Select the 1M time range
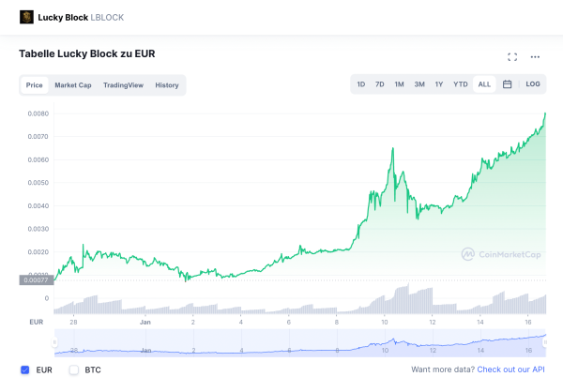 click(x=400, y=84)
